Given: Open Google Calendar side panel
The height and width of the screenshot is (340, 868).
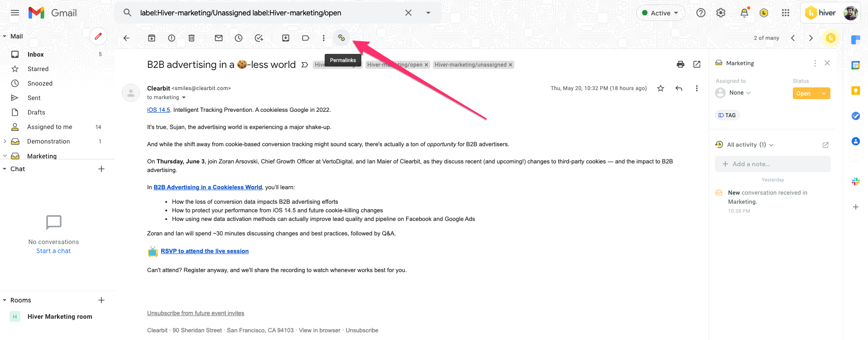Looking at the screenshot, I should click(856, 65).
